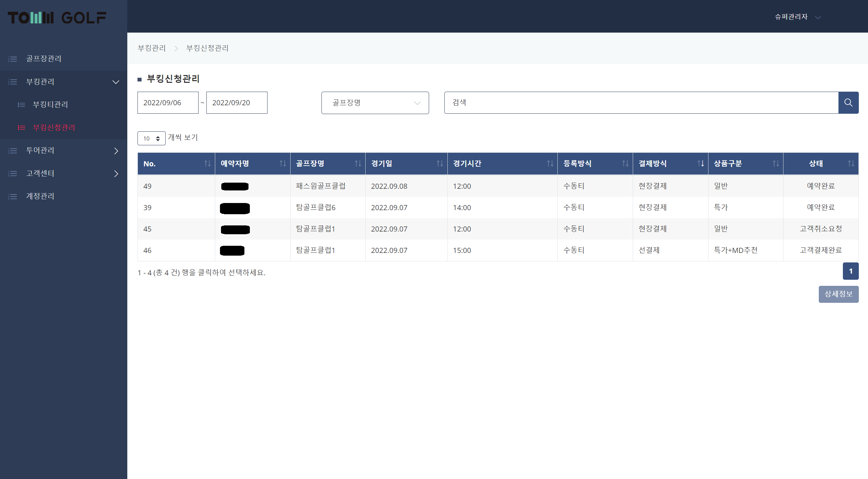The width and height of the screenshot is (868, 479).
Task: Open 부킹신청관리 submenu item
Action: coord(54,128)
